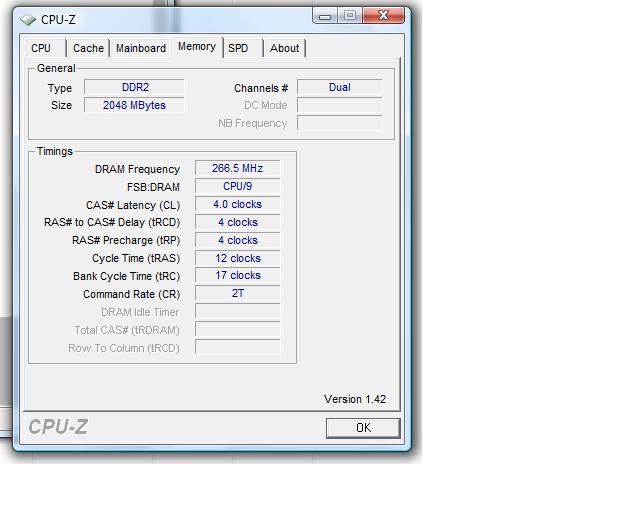This screenshot has width=640, height=512.
Task: Go to the SPD tab
Action: 238,48
